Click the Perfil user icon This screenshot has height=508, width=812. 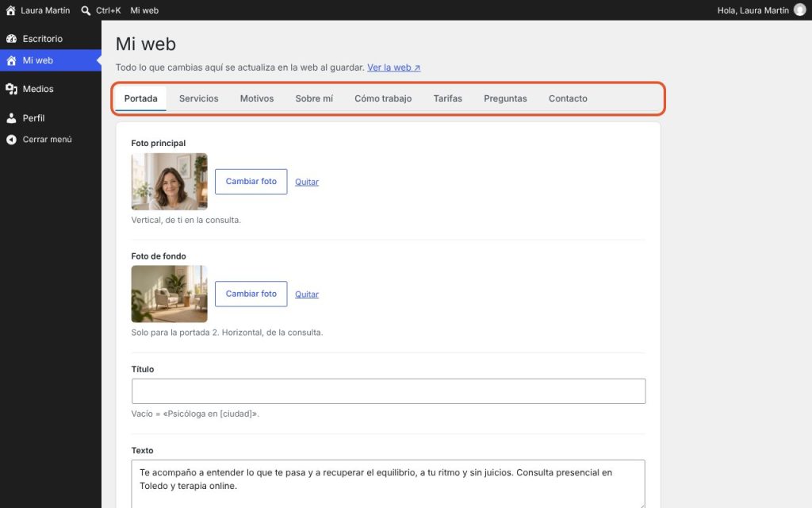11,118
